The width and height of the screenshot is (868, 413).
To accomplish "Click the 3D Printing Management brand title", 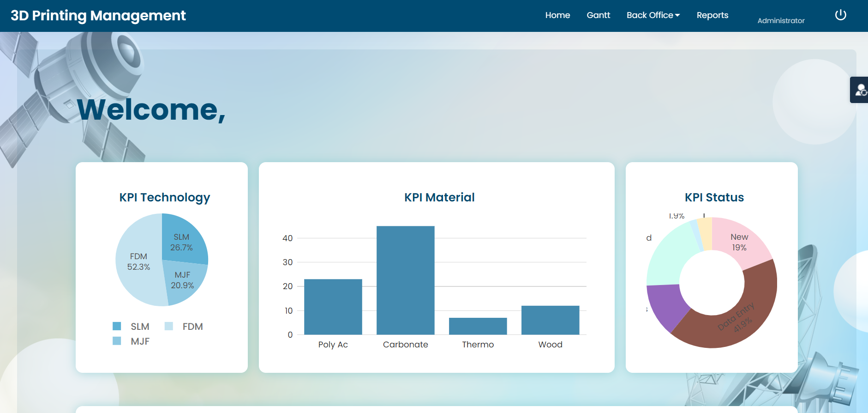I will [x=98, y=16].
